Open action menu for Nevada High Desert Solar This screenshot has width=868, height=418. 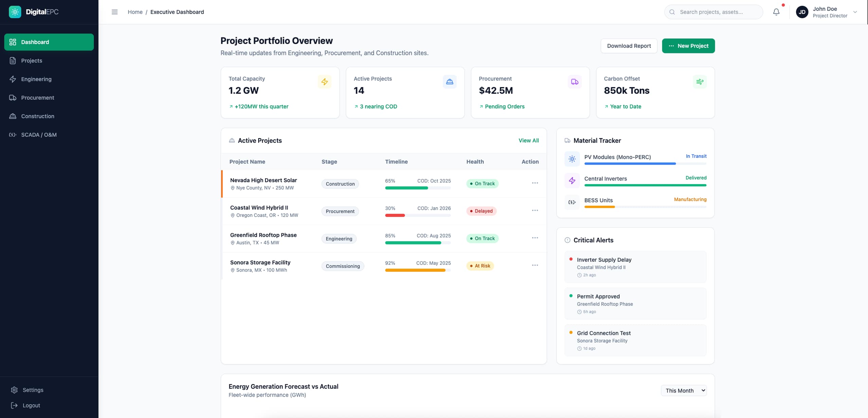click(535, 183)
